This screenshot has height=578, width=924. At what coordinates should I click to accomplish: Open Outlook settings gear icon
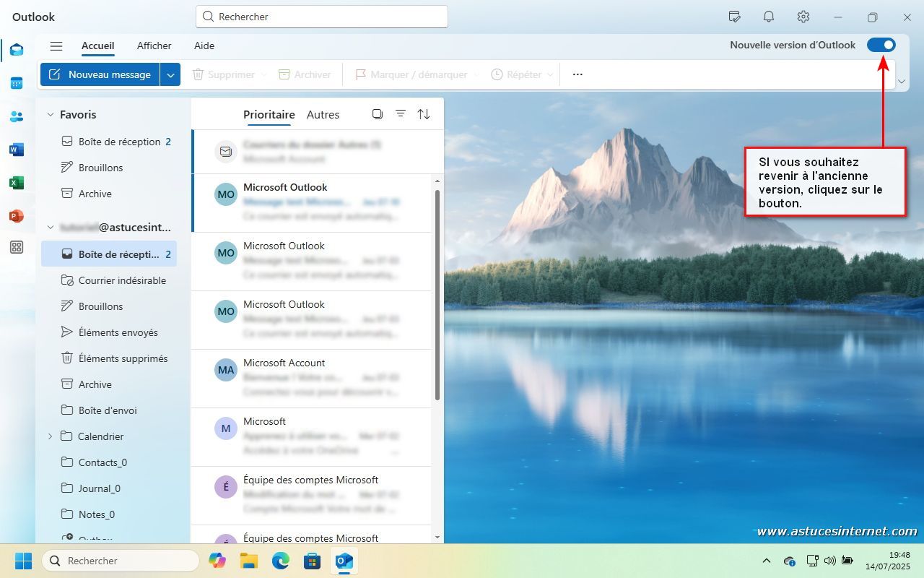(x=803, y=17)
